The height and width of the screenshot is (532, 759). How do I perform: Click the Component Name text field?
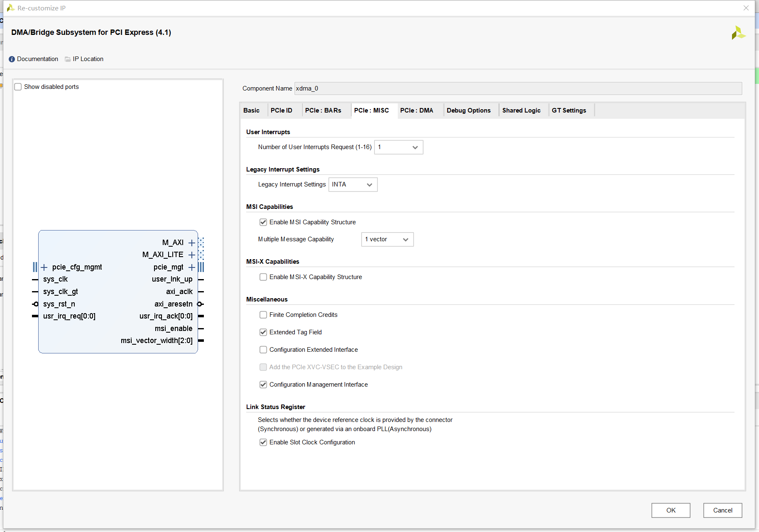[518, 88]
